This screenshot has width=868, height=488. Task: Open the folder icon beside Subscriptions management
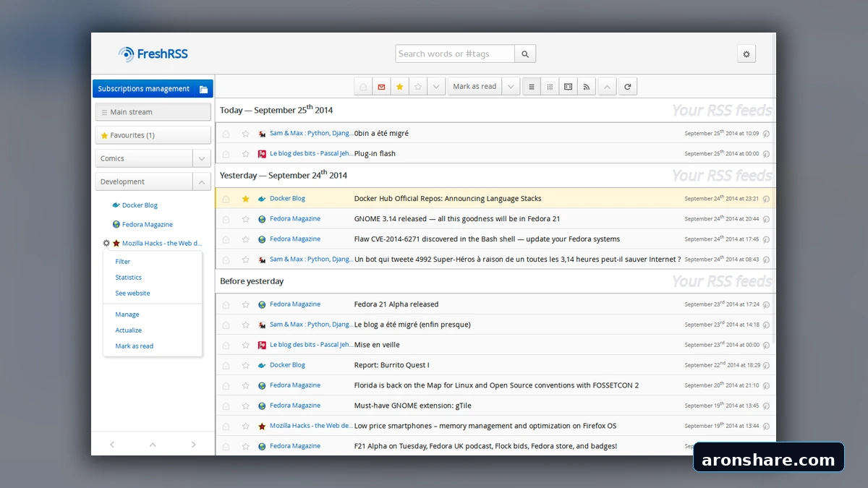203,89
